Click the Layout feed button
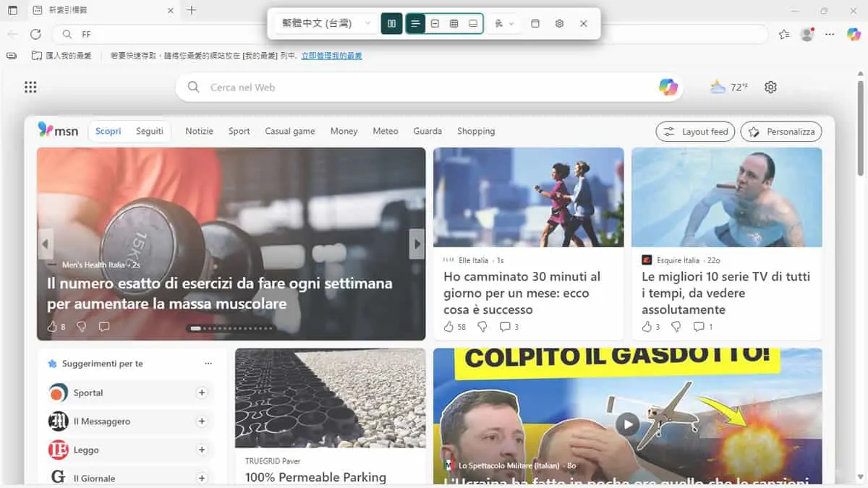 [696, 132]
